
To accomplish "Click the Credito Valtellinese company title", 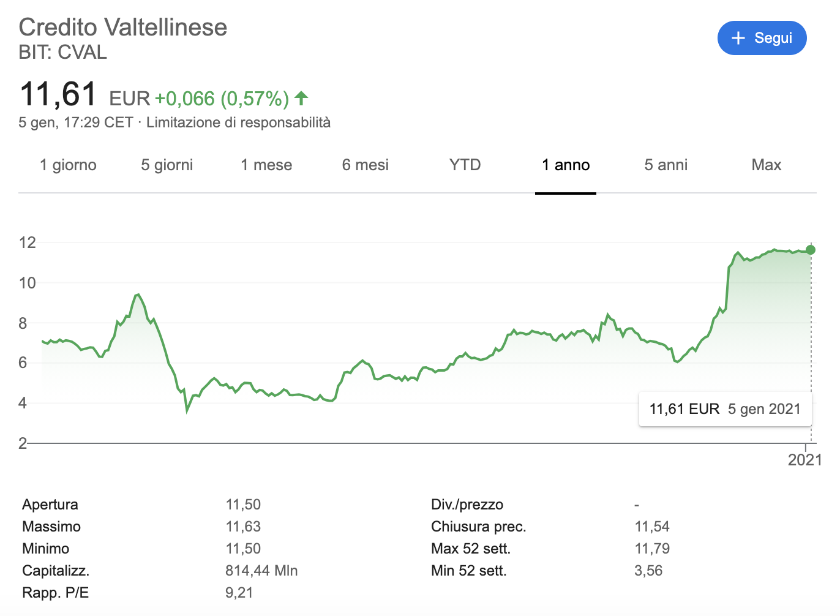I will (x=123, y=28).
